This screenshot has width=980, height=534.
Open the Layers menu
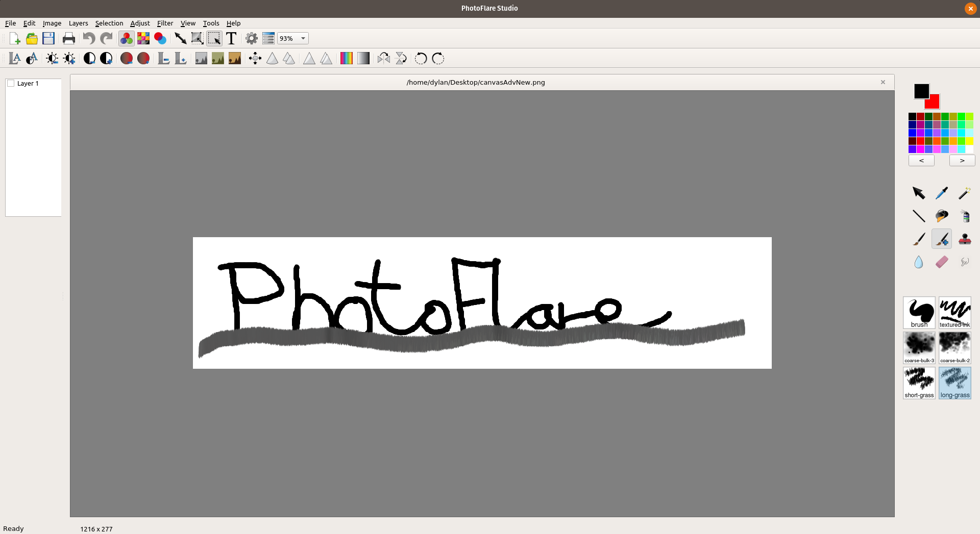pos(79,23)
